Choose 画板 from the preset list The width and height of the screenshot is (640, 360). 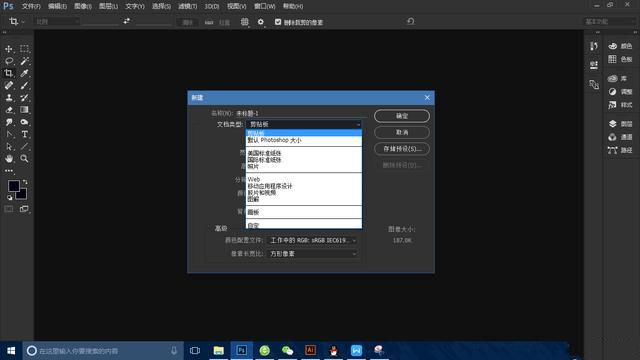coord(304,212)
